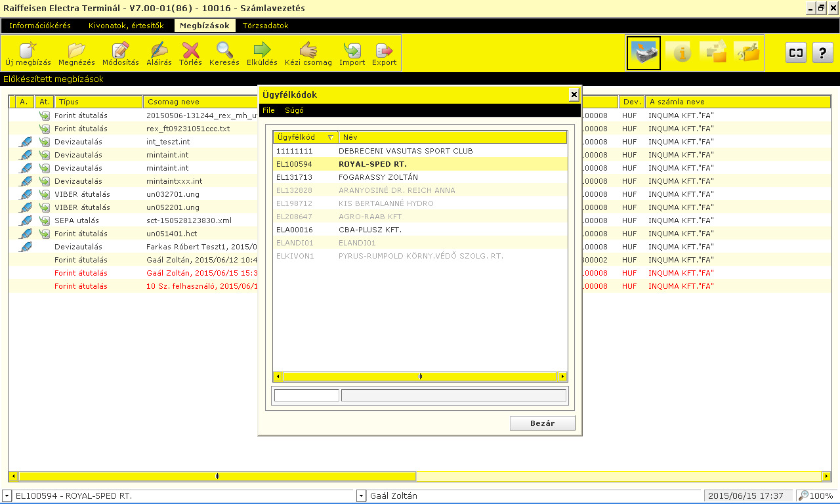This screenshot has height=504, width=840.
Task: Create a new order with Új megbízás
Action: coord(28,53)
